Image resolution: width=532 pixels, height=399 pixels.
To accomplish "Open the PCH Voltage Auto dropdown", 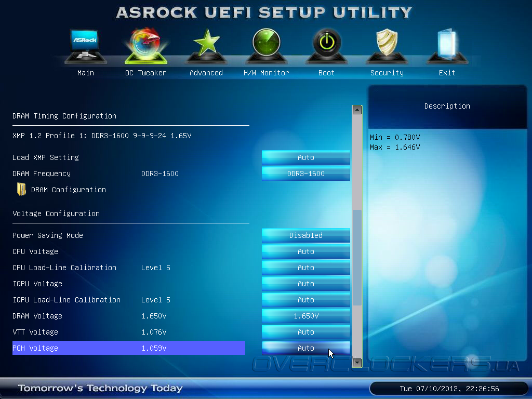I will [305, 348].
